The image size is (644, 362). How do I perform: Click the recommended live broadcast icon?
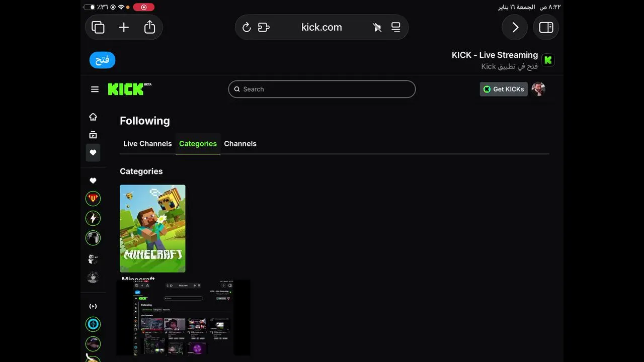click(x=93, y=306)
